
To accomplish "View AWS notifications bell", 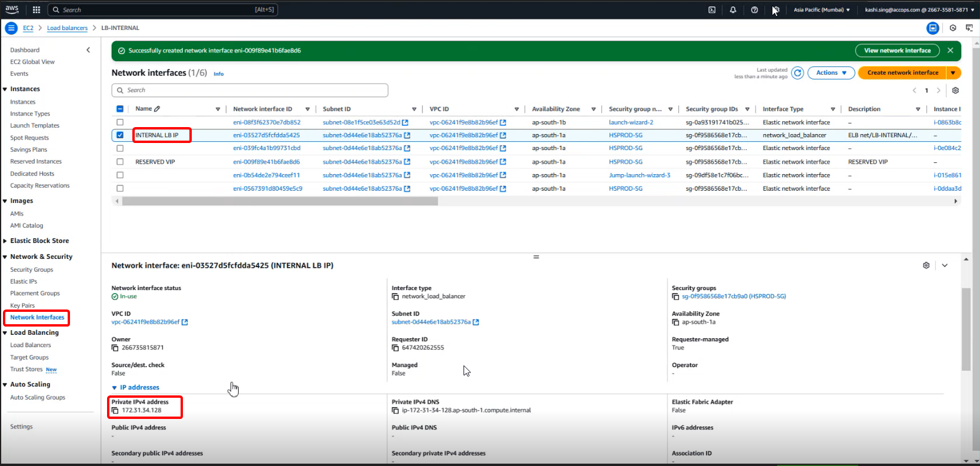I will coord(733,9).
